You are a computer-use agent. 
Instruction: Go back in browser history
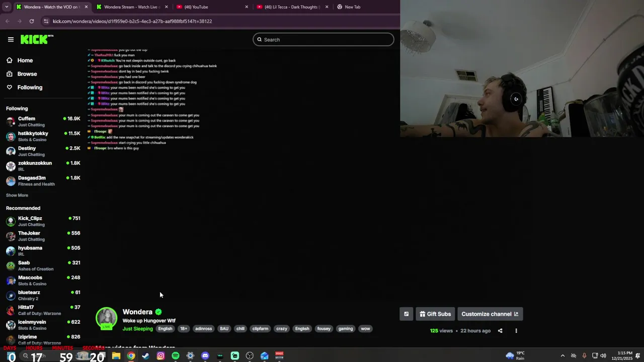7,21
